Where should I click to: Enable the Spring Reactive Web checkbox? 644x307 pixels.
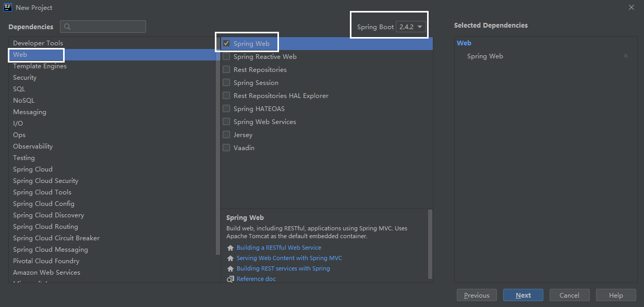(x=226, y=57)
